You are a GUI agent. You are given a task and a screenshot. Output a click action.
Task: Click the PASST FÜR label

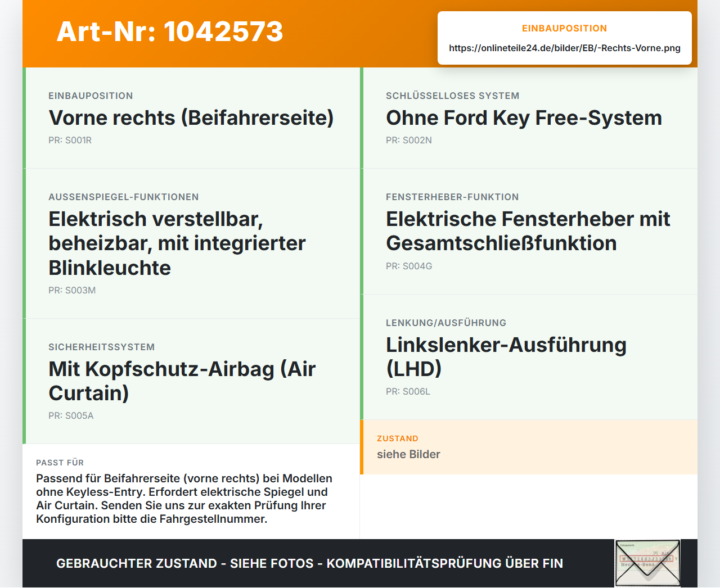pos(60,463)
